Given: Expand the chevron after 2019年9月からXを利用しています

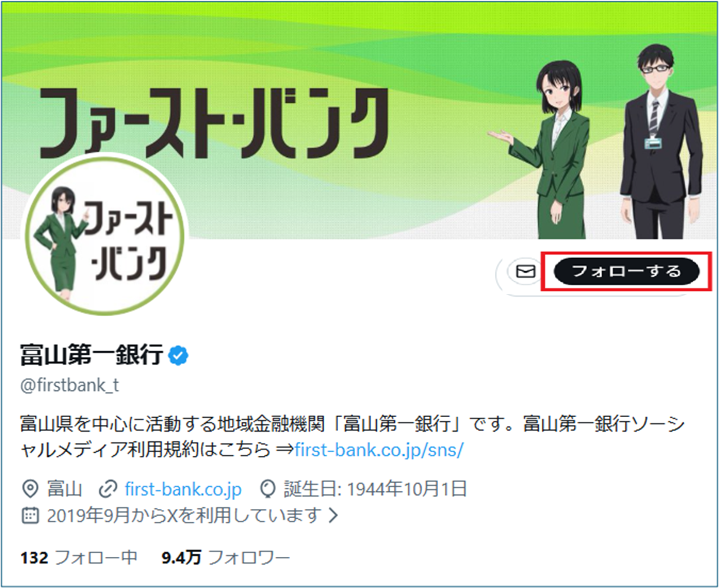Looking at the screenshot, I should point(333,515).
